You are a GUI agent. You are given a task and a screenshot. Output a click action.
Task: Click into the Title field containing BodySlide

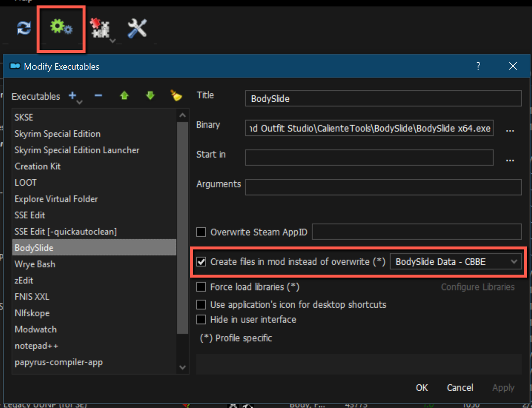(383, 99)
